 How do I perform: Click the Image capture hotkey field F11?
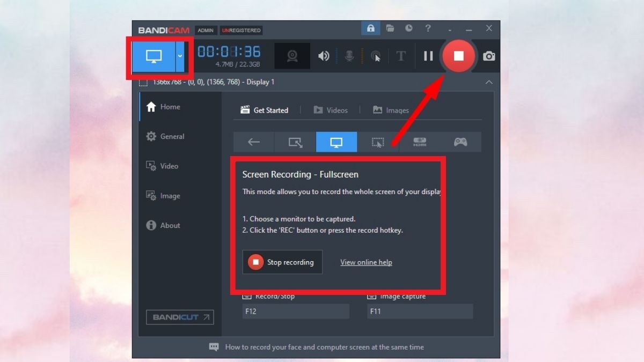tap(420, 311)
